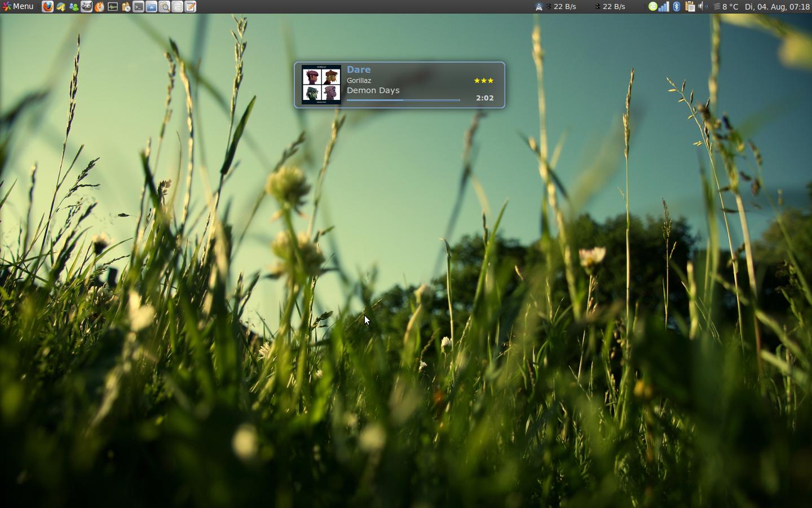
Task: Open the terminal launcher
Action: click(138, 7)
